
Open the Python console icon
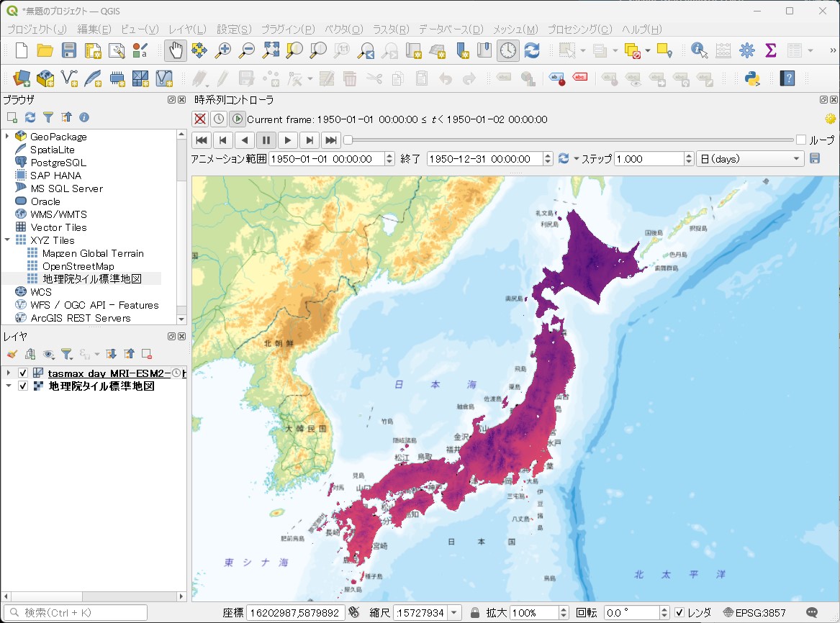point(753,78)
